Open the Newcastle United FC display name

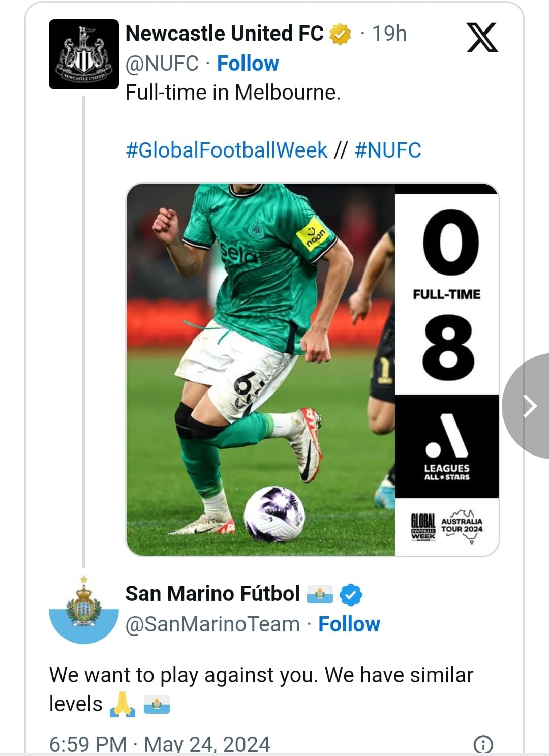pyautogui.click(x=225, y=34)
